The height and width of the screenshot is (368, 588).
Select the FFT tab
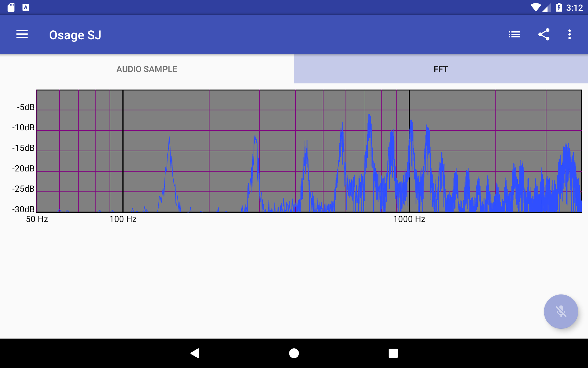(441, 69)
